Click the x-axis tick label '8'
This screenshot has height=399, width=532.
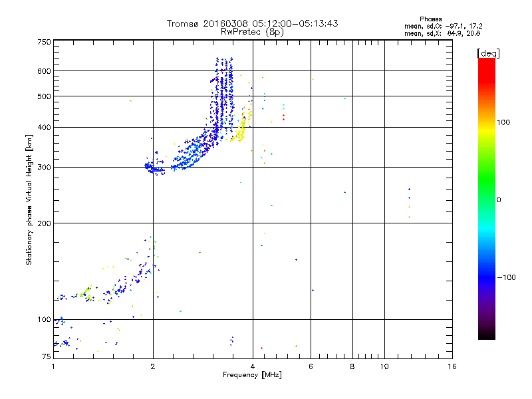[x=352, y=366]
